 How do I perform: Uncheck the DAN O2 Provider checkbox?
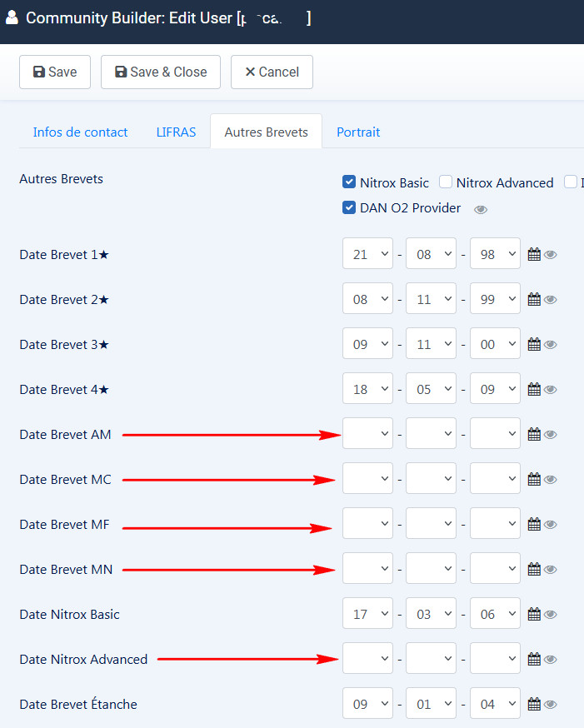point(350,207)
